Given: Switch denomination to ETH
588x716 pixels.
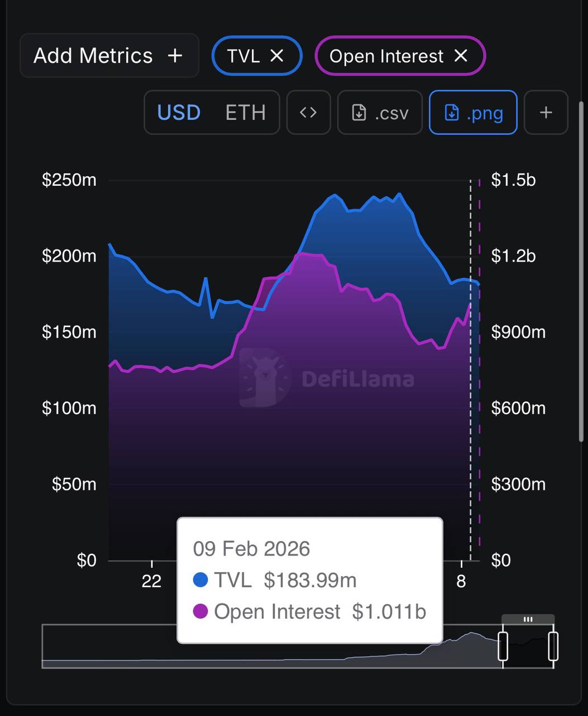Looking at the screenshot, I should coord(245,112).
